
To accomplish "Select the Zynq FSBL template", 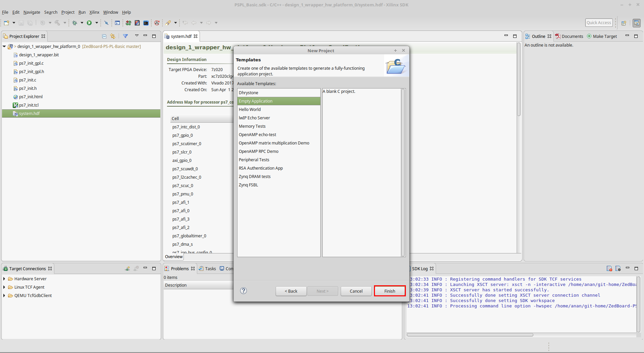I will (x=279, y=185).
